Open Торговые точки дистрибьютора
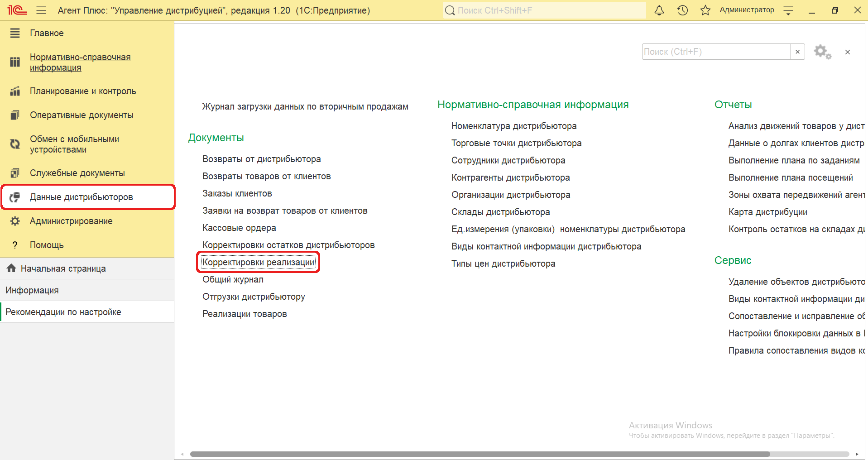The width and height of the screenshot is (868, 460). [517, 143]
